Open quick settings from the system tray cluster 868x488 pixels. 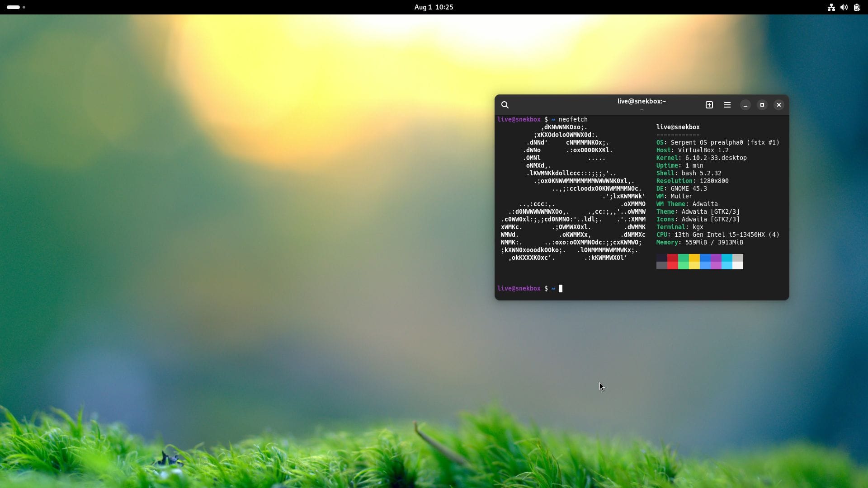pyautogui.click(x=844, y=7)
